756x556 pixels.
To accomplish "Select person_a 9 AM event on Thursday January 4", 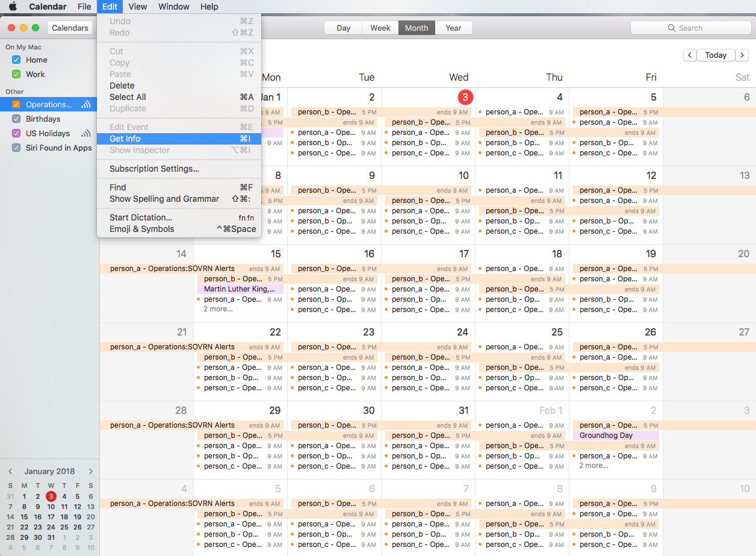I will point(522,112).
